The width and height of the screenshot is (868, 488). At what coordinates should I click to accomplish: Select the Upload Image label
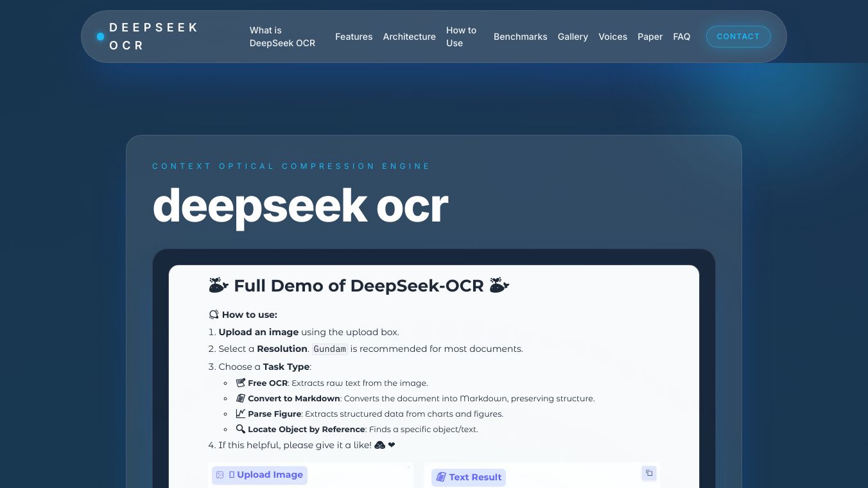click(x=259, y=475)
